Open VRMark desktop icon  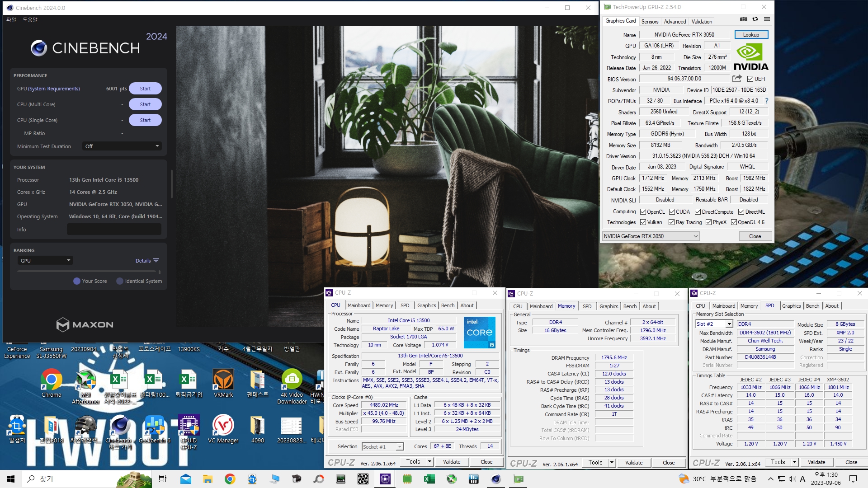tap(223, 383)
